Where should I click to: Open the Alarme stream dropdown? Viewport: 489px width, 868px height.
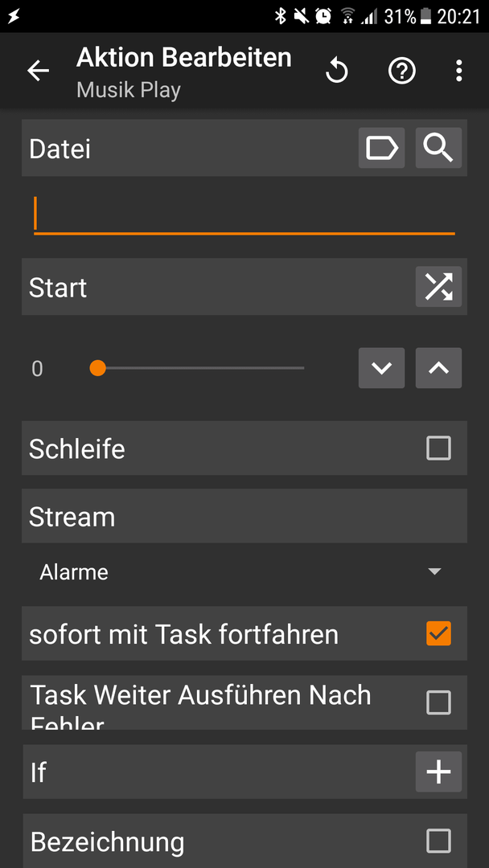[x=244, y=572]
